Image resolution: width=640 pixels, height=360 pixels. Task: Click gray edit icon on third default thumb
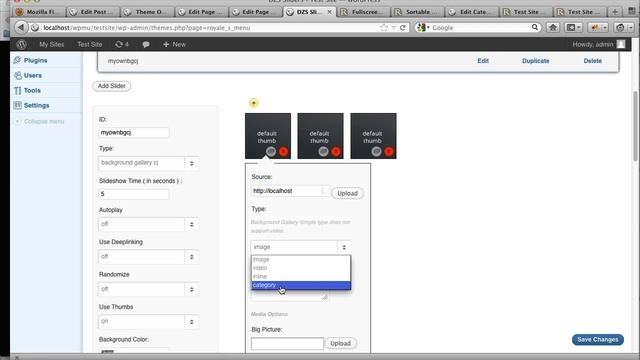coord(376,151)
